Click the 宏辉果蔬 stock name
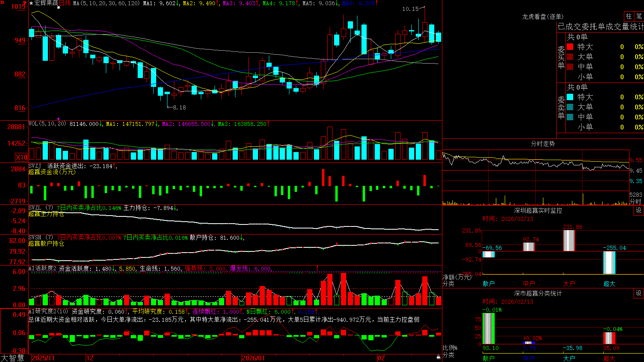Viewport: 644px width, 362px height. click(x=46, y=3)
